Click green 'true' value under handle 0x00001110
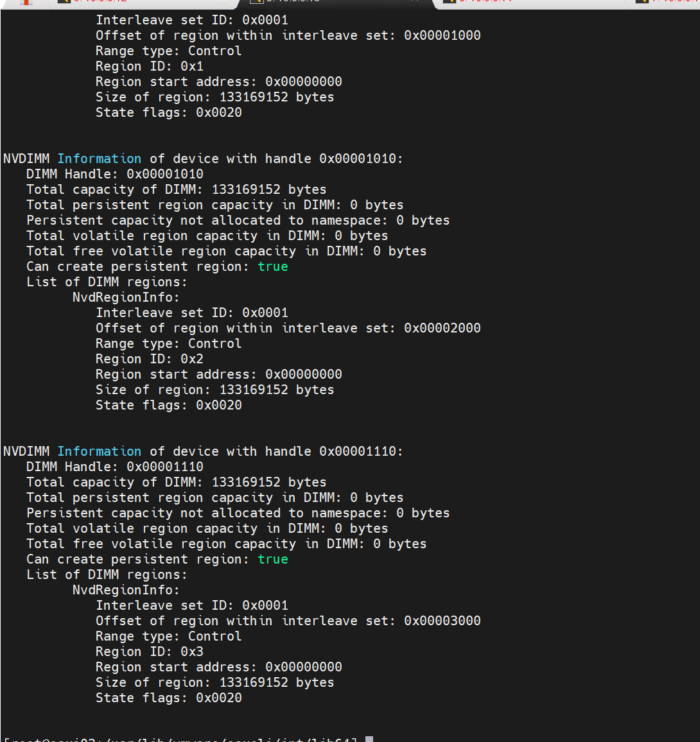 click(x=273, y=559)
